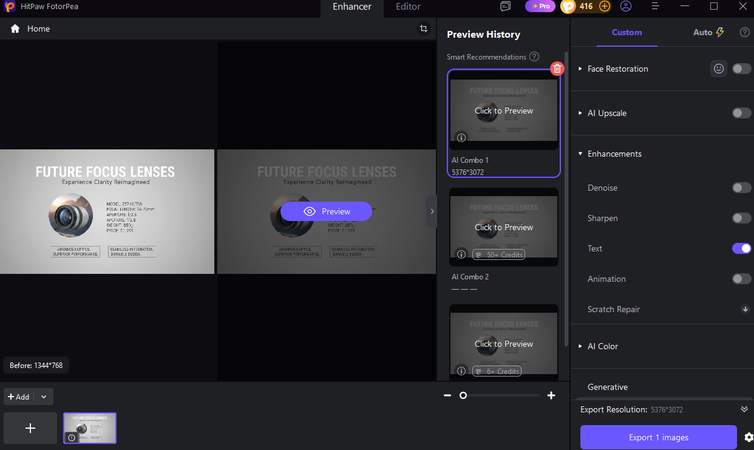The height and width of the screenshot is (450, 754).
Task: Enable the Sharpen switch
Action: 741,218
